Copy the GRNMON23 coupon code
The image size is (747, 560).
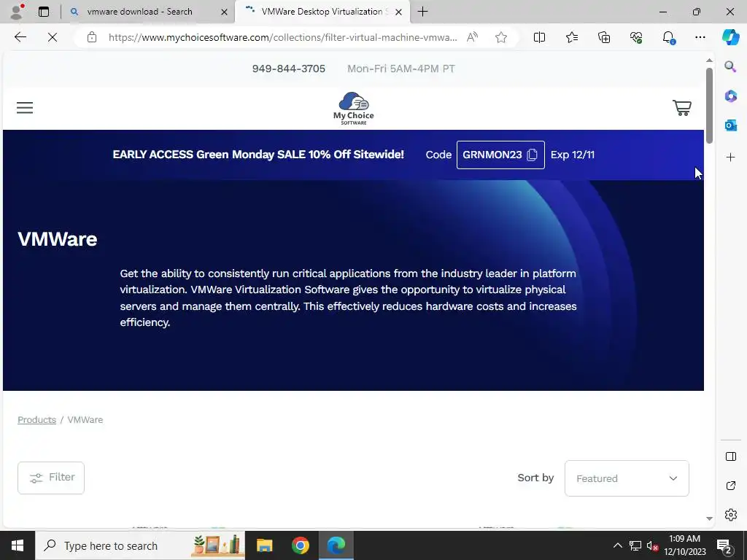(x=500, y=155)
